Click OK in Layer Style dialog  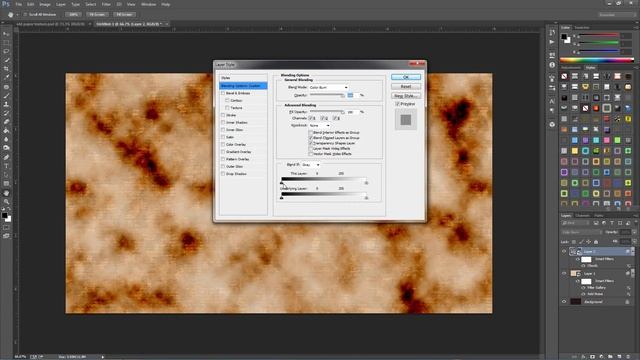pyautogui.click(x=406, y=77)
